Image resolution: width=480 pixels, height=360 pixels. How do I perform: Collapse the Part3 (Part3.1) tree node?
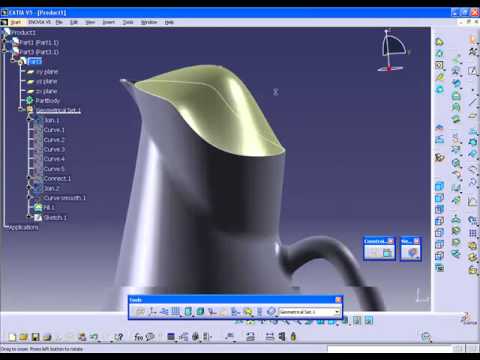pyautogui.click(x=5, y=52)
